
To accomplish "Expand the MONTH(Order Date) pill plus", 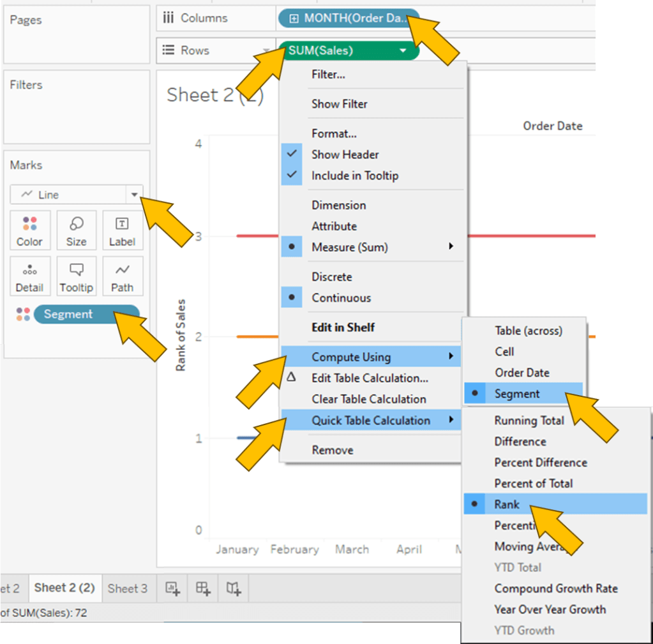I will (x=294, y=19).
